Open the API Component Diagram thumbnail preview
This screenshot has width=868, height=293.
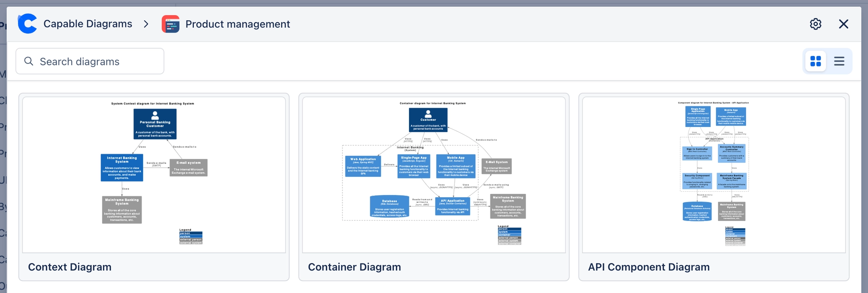(714, 174)
